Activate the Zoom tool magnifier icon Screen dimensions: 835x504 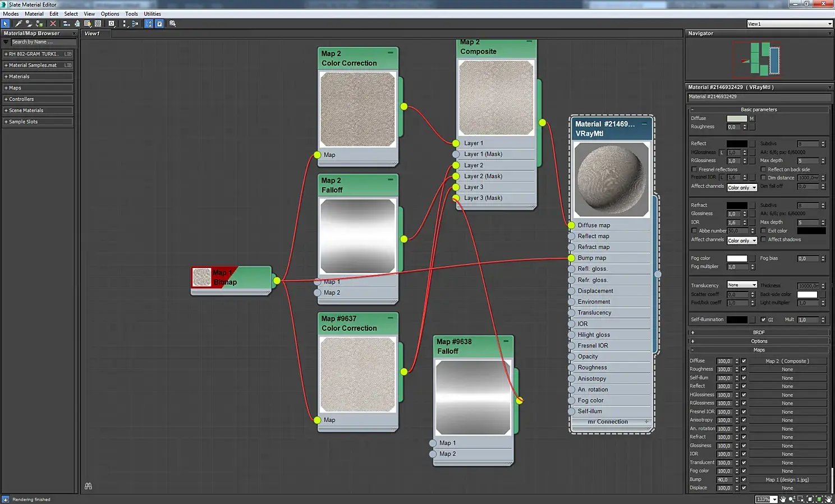[x=792, y=499]
